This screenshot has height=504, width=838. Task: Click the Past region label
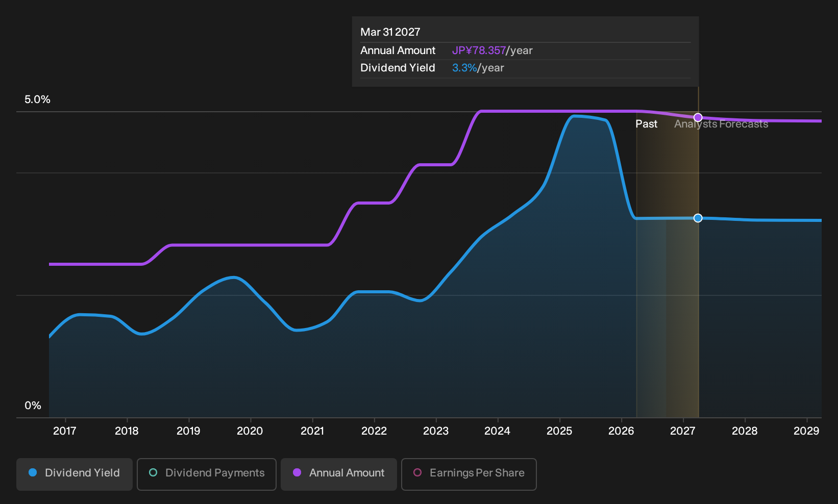point(646,124)
